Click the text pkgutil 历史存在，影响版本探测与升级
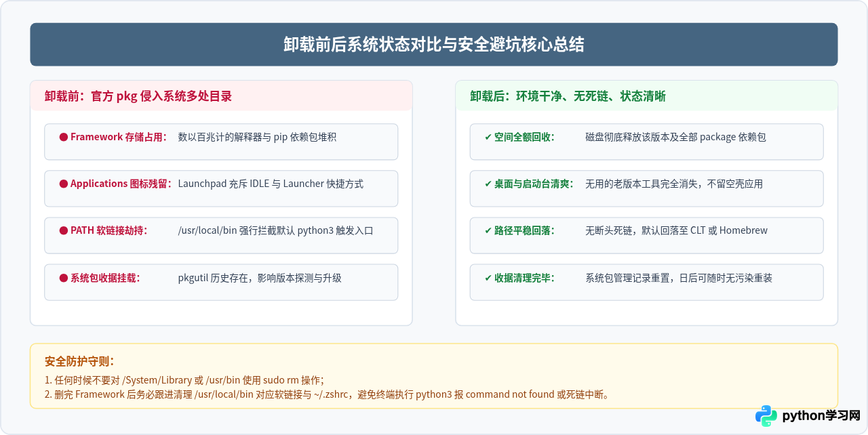The width and height of the screenshot is (868, 435). tap(260, 278)
